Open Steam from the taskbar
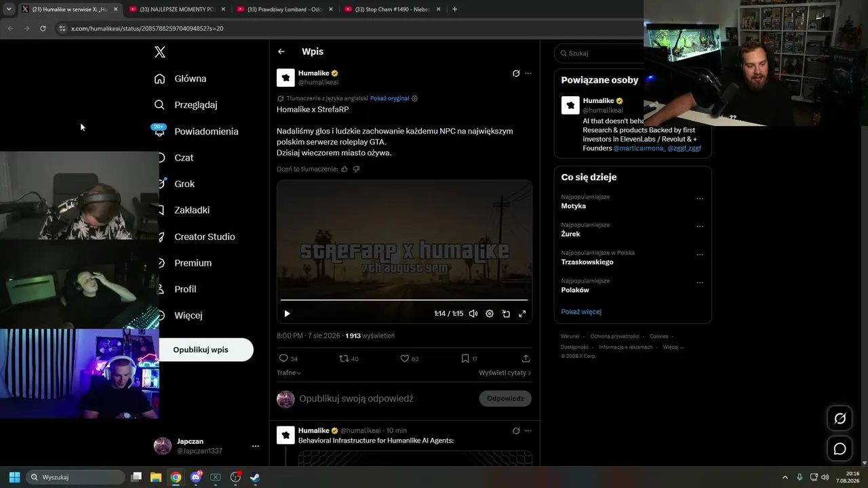This screenshot has height=488, width=868. [255, 477]
